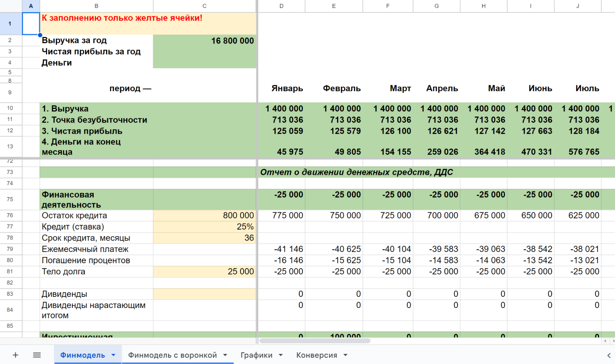The image size is (615, 364).
Task: Click the yellow 25% loan rate cell
Action: [204, 227]
